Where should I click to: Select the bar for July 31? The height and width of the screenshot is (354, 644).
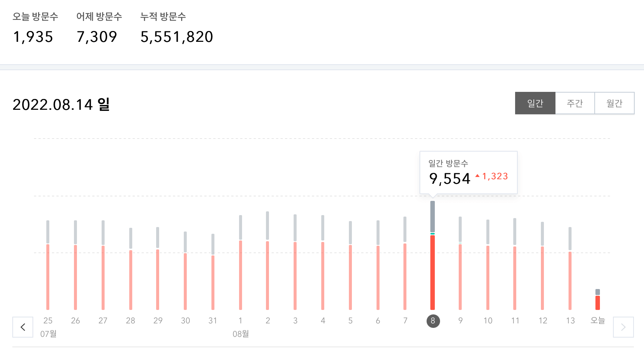(x=213, y=272)
